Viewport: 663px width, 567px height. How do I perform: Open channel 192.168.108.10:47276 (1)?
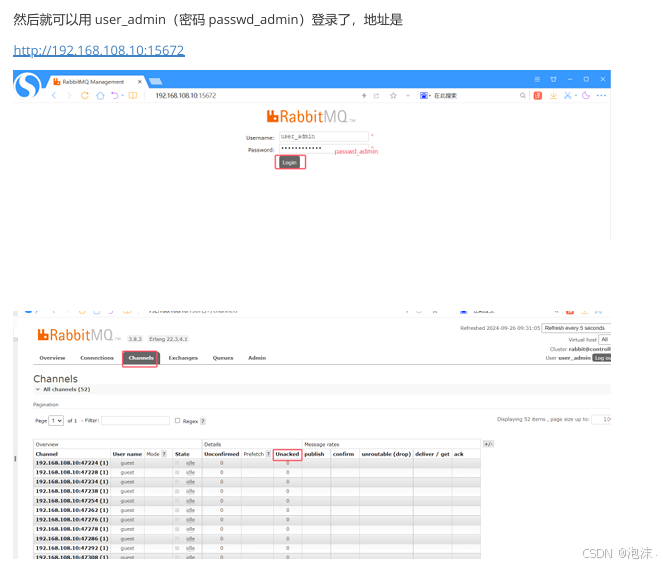point(72,520)
